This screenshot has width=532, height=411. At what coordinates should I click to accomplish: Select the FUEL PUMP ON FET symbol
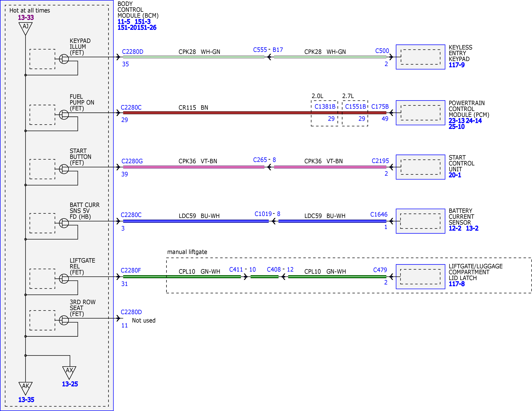64,115
